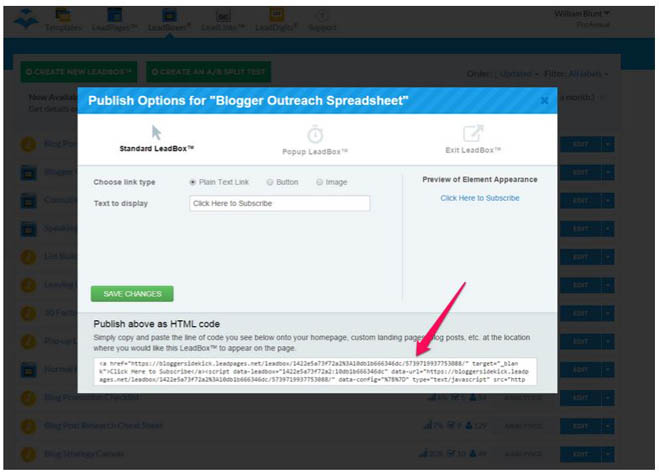
Task: Click the preview link Click Here to Subscribe
Action: coord(480,198)
